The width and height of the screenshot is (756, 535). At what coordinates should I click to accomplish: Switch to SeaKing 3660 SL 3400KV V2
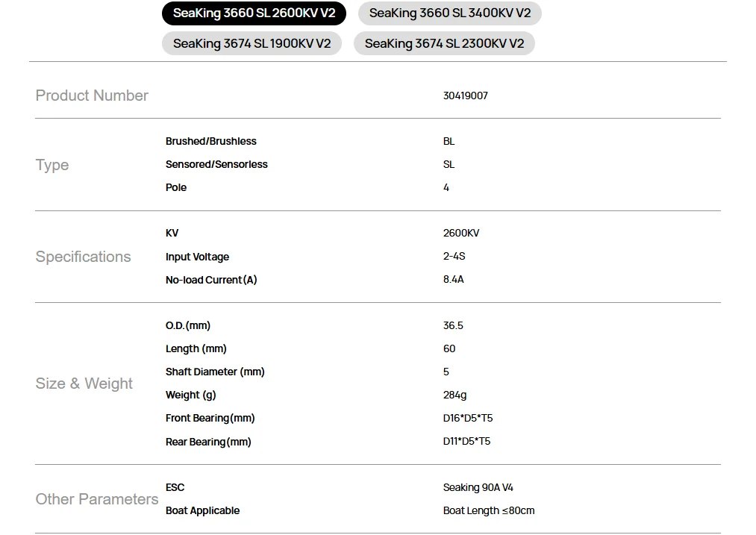click(449, 13)
